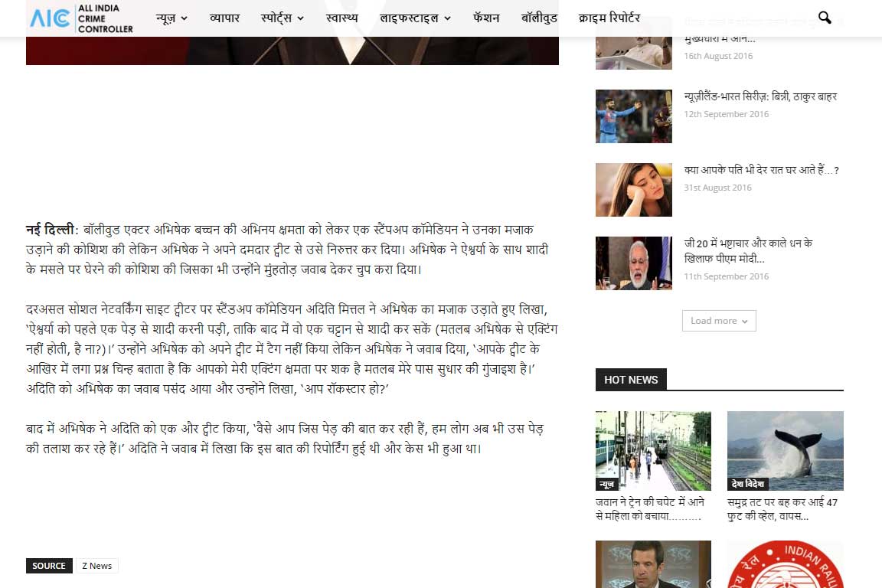Read the जी 20 में भ्रष्टाचार headline
Image resolution: width=882 pixels, height=588 pixels.
pyautogui.click(x=748, y=250)
